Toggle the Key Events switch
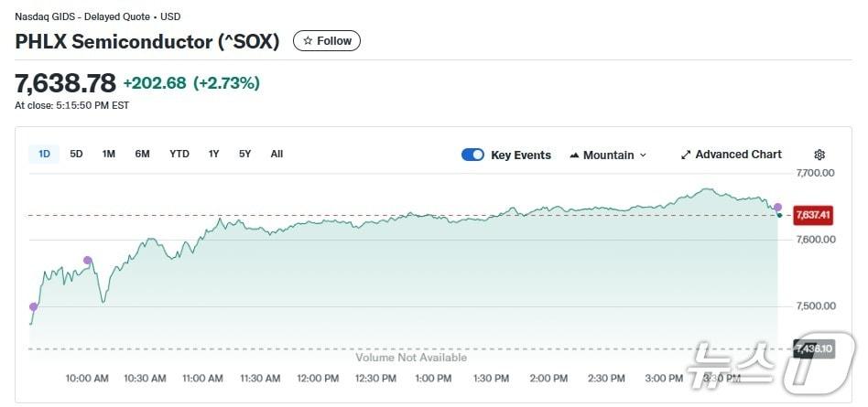The width and height of the screenshot is (868, 407). 472,155
